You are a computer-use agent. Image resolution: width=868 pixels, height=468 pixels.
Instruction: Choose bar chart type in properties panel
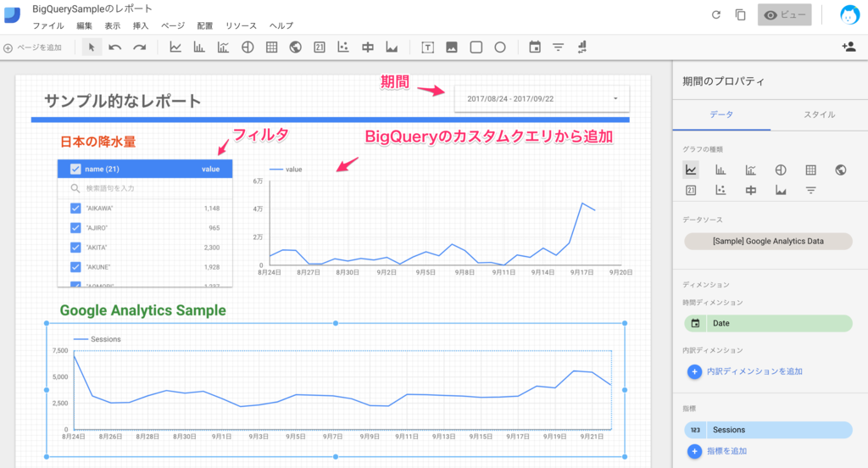tap(721, 170)
